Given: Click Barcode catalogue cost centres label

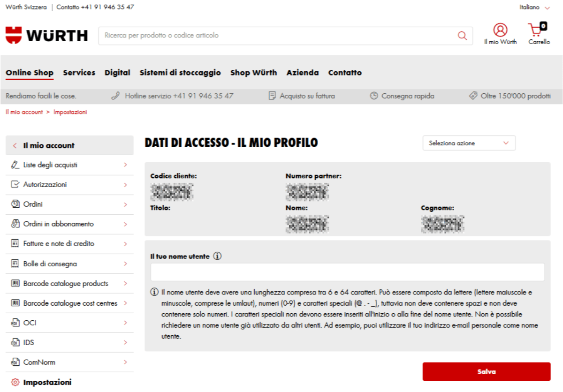Looking at the screenshot, I should 70,303.
